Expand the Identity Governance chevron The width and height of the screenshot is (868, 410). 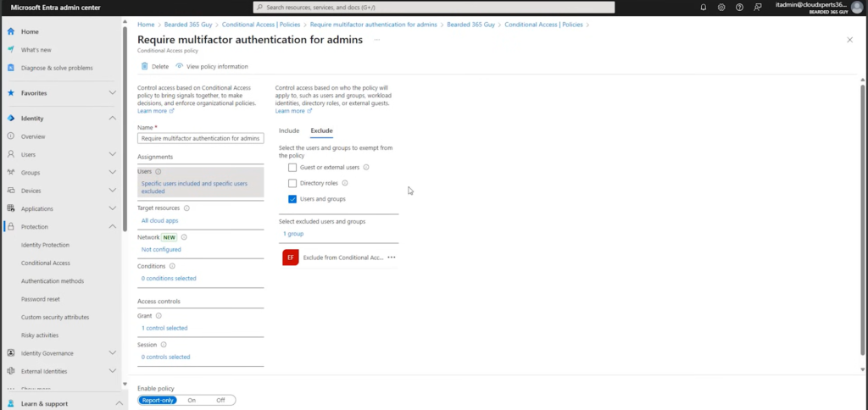tap(113, 353)
